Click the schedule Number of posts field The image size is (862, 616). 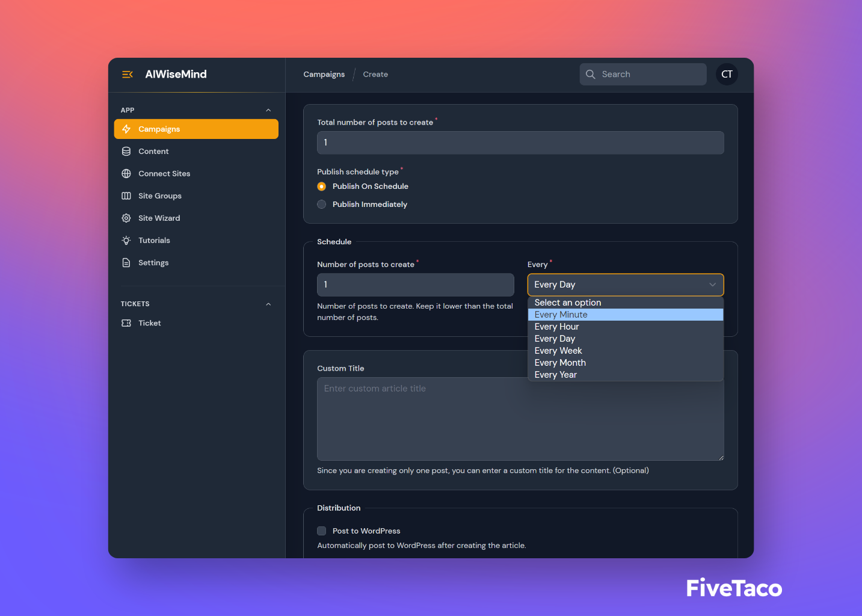pyautogui.click(x=416, y=285)
